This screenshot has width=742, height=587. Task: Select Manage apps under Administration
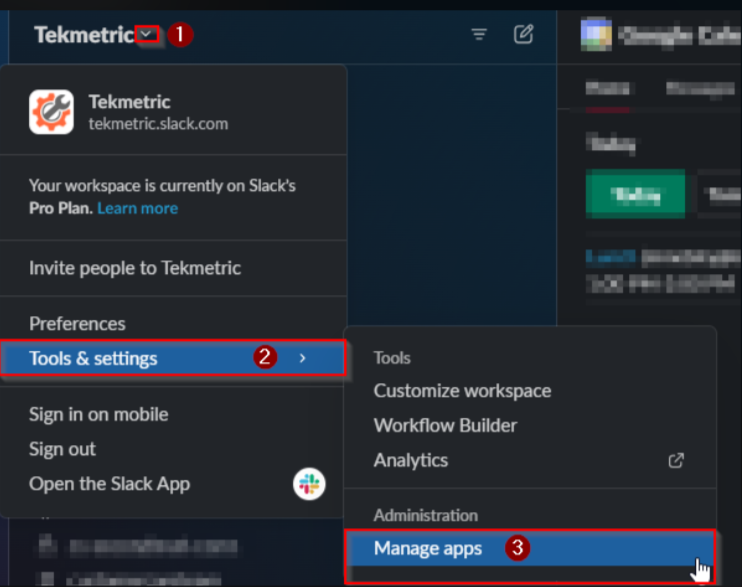[530, 548]
